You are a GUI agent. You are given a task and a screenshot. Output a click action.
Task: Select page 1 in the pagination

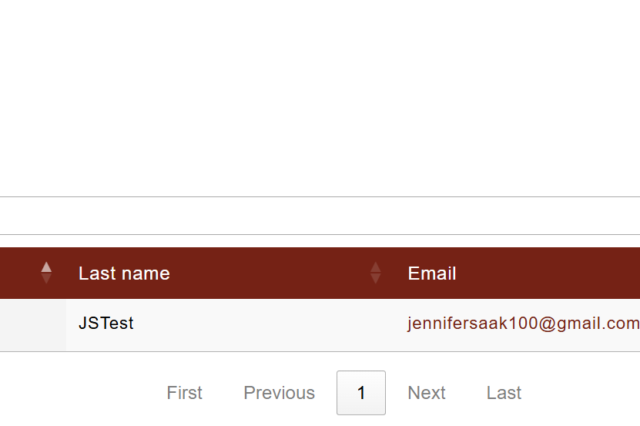point(361,393)
